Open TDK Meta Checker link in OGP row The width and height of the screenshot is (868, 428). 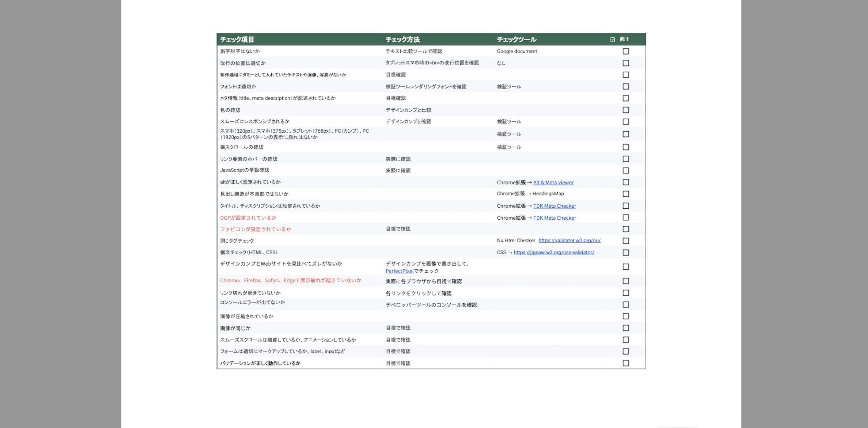click(x=555, y=218)
